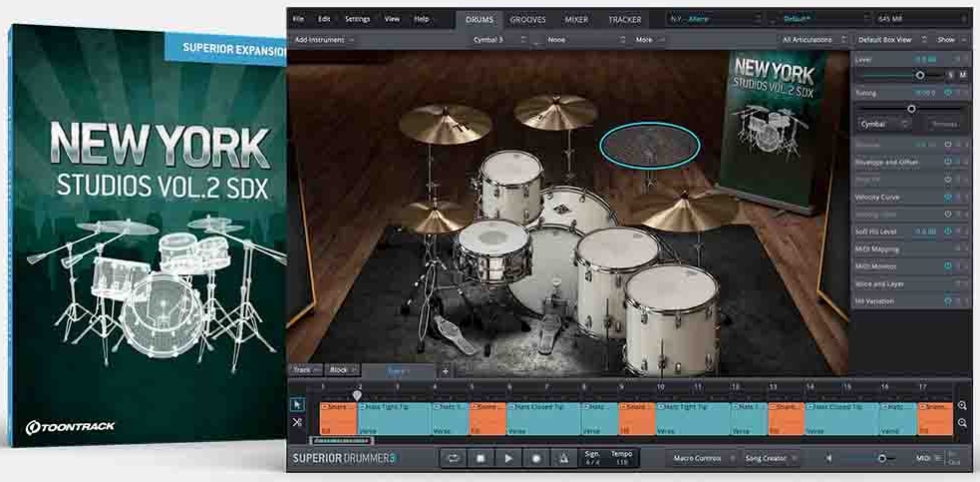This screenshot has height=482, width=980.
Task: Expand the MIDI Mapping section
Action: [x=911, y=249]
